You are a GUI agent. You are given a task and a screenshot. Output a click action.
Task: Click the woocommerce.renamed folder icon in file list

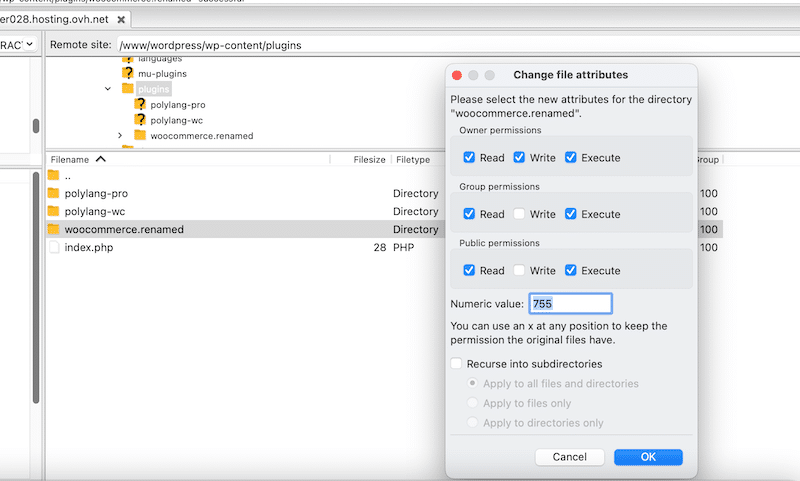click(x=54, y=229)
